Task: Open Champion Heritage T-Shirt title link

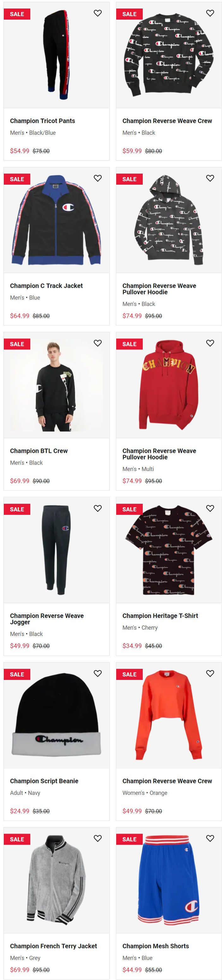Action: point(160,615)
